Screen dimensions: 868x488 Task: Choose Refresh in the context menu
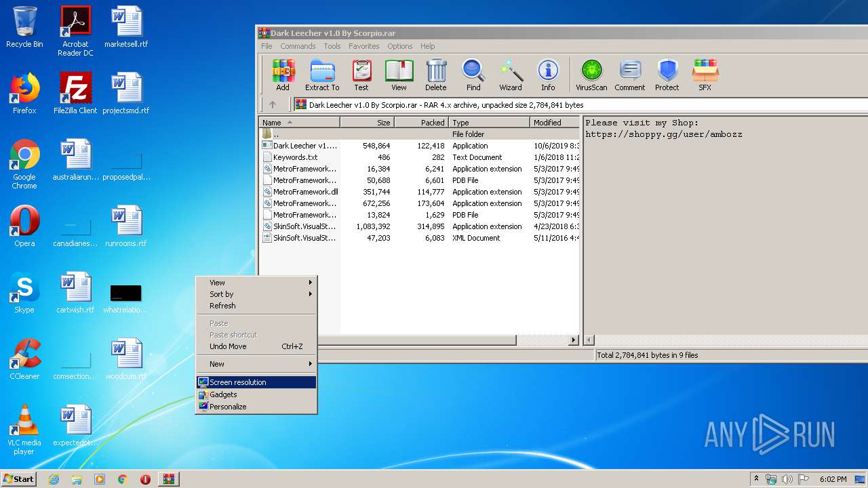coord(256,306)
